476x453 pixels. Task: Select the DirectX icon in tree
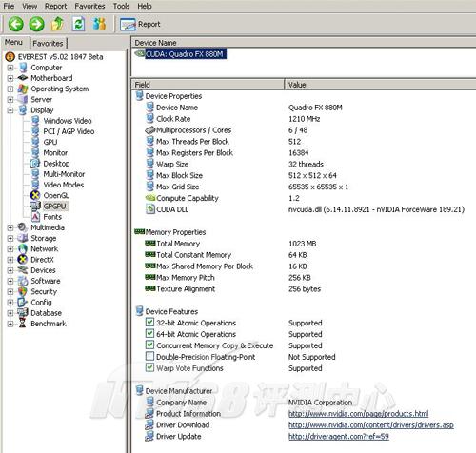click(23, 260)
